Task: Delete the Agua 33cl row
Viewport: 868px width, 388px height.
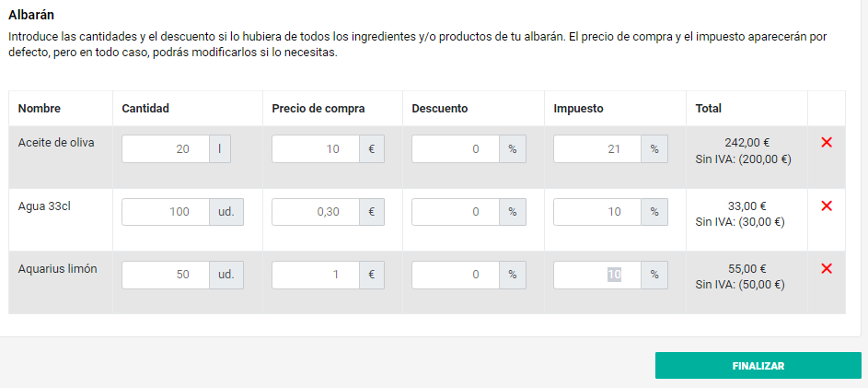Action: [826, 206]
